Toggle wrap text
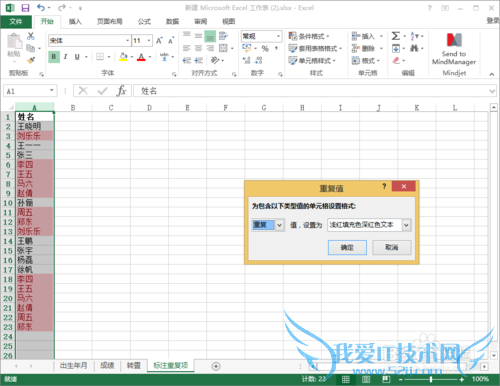 (223, 36)
